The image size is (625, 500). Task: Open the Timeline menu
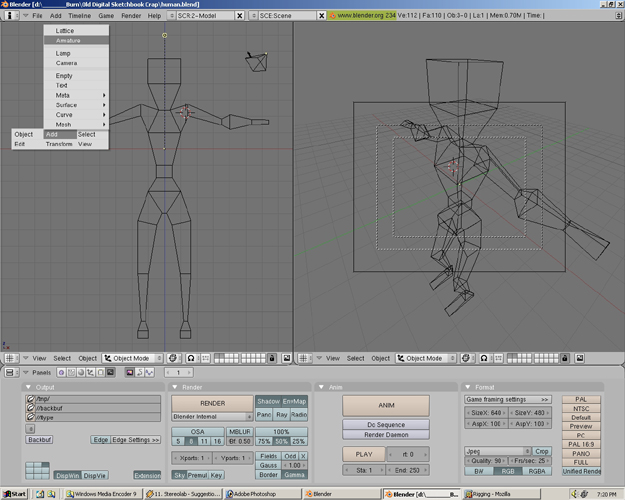coord(79,16)
